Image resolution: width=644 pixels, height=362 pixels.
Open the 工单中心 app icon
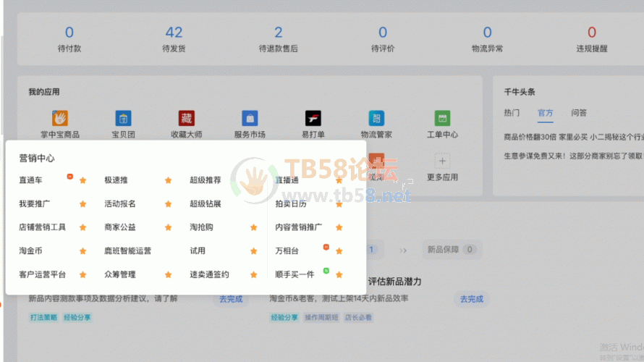pyautogui.click(x=442, y=118)
